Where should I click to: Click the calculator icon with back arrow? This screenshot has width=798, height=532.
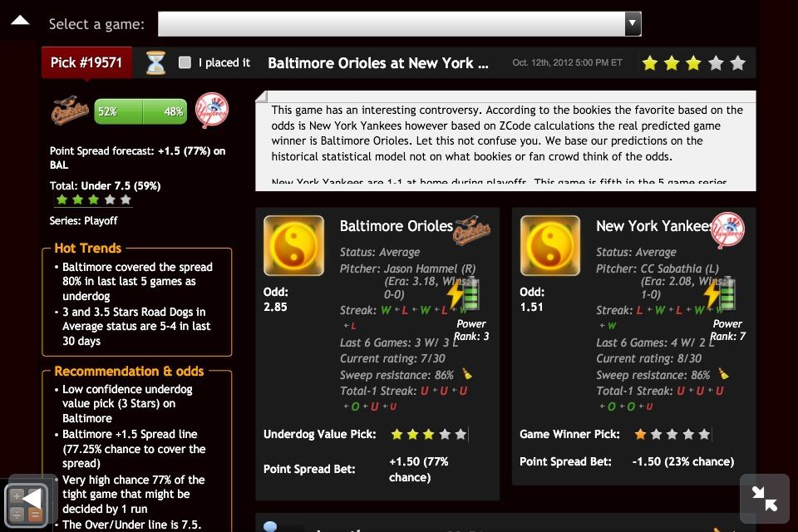coord(27,503)
